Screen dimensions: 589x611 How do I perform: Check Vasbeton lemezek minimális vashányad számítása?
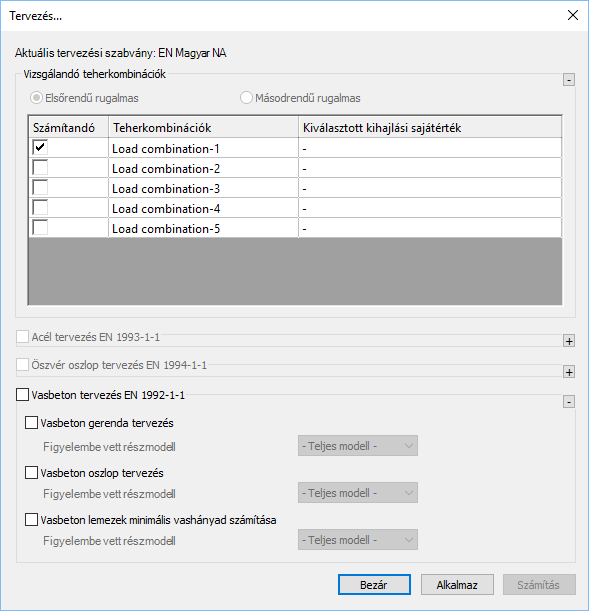pyautogui.click(x=32, y=519)
